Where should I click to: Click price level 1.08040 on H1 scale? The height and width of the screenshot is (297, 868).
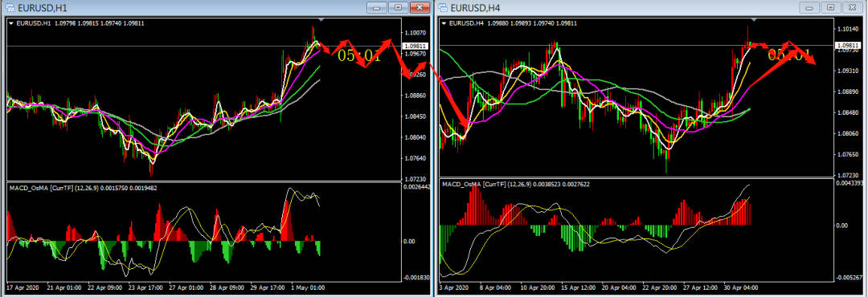(x=416, y=138)
